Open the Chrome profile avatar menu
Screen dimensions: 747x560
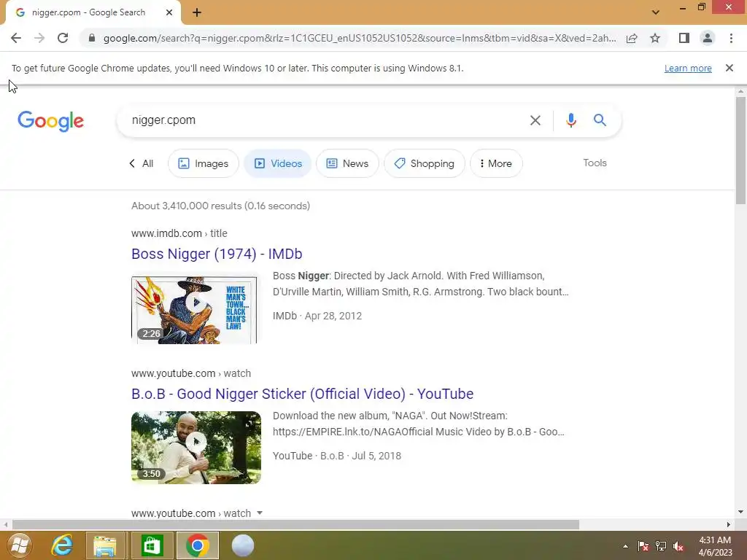[x=708, y=38]
